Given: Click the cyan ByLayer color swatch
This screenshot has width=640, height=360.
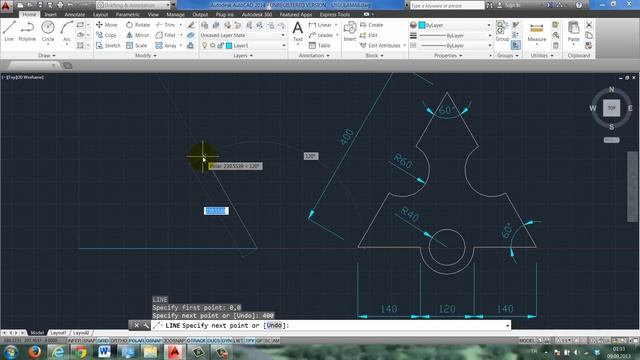Looking at the screenshot, I should click(422, 25).
